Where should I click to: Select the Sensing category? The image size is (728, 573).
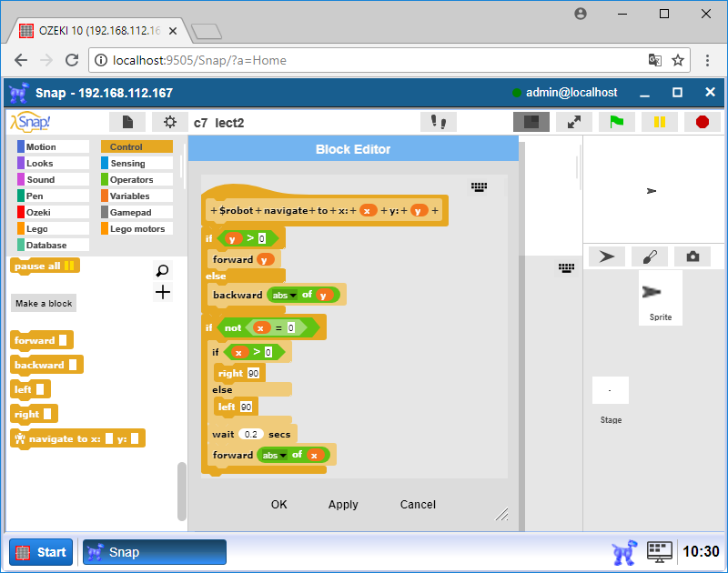pyautogui.click(x=137, y=163)
